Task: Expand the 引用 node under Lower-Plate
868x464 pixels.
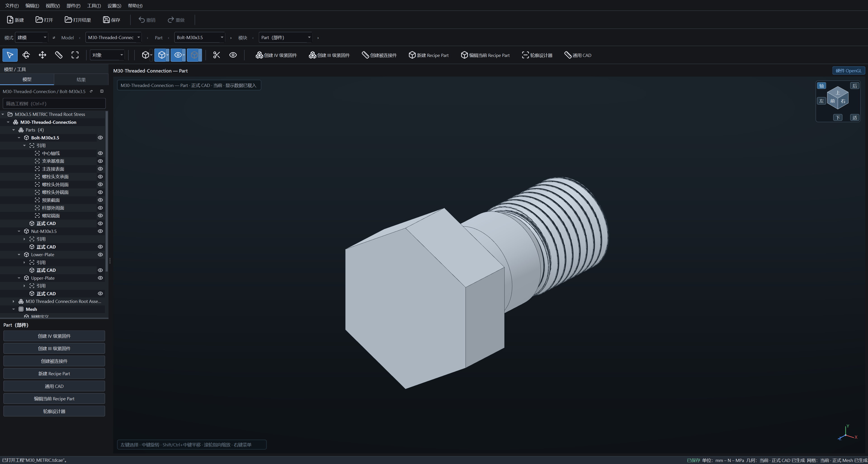Action: (x=24, y=262)
